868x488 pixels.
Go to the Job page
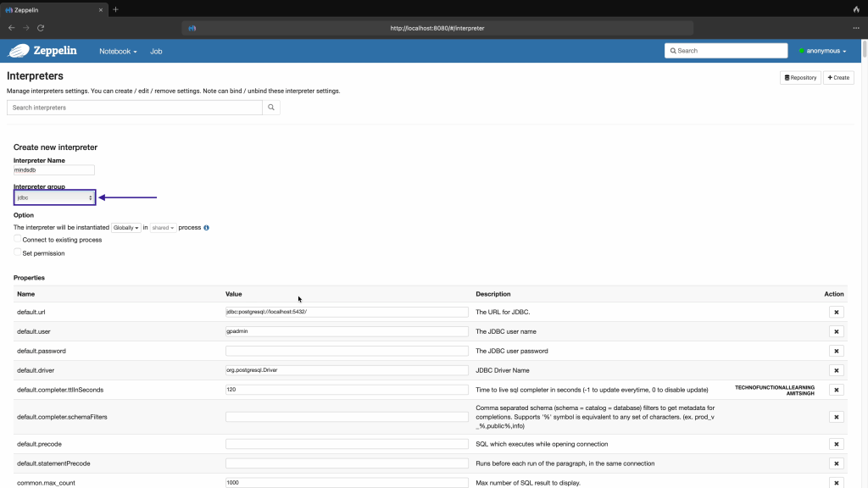coord(156,51)
